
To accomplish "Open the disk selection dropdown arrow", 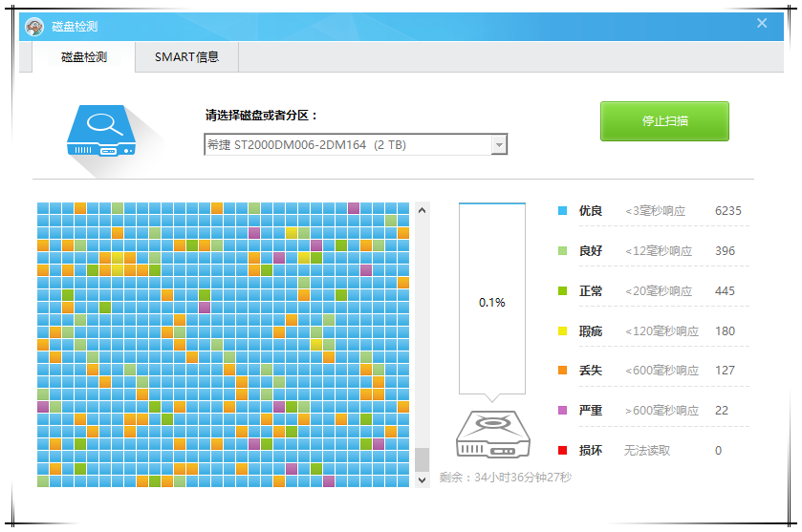I will [498, 144].
